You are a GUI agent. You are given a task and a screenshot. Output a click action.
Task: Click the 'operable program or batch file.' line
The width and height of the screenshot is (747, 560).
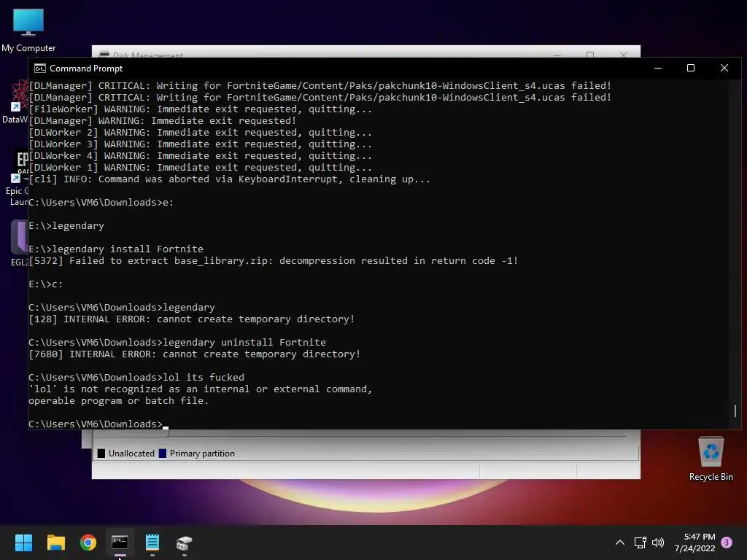119,401
